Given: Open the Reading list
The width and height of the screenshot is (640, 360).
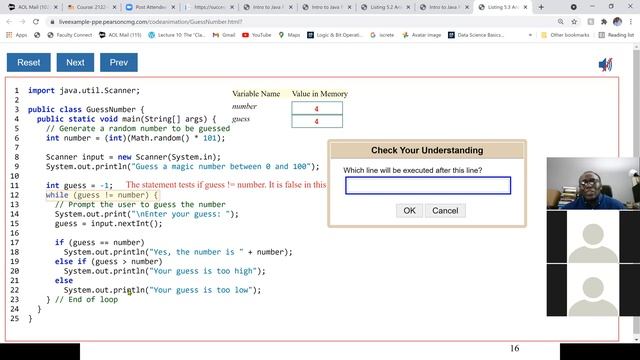Looking at the screenshot, I should [616, 35].
